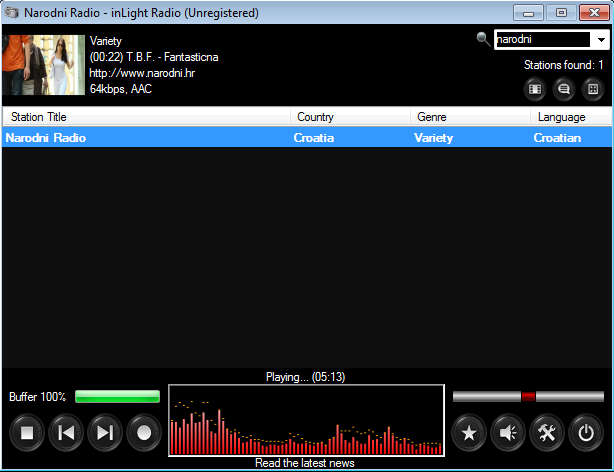Stop the radio playback

click(28, 433)
